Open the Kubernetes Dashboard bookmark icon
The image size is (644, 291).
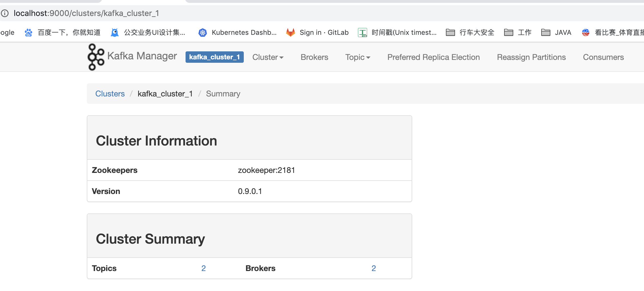coord(203,33)
